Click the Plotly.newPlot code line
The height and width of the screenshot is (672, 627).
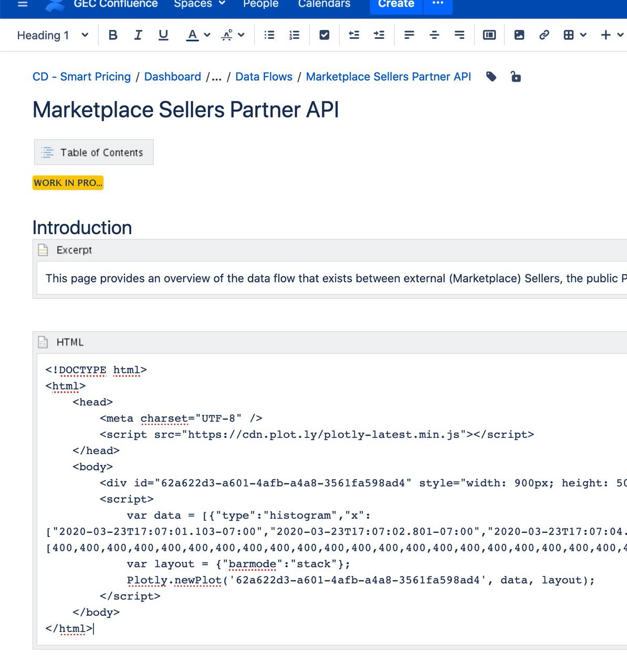coord(361,580)
